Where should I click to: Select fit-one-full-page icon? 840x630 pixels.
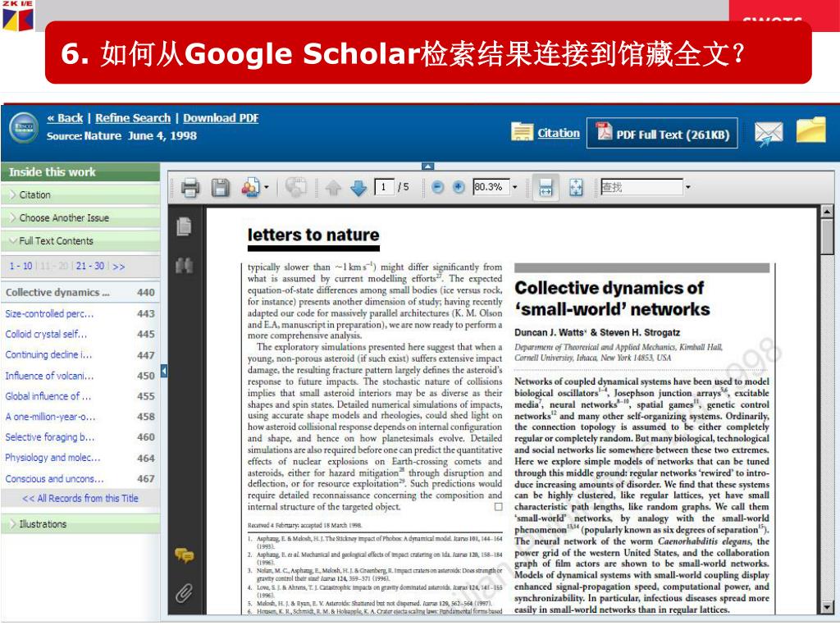coord(576,188)
